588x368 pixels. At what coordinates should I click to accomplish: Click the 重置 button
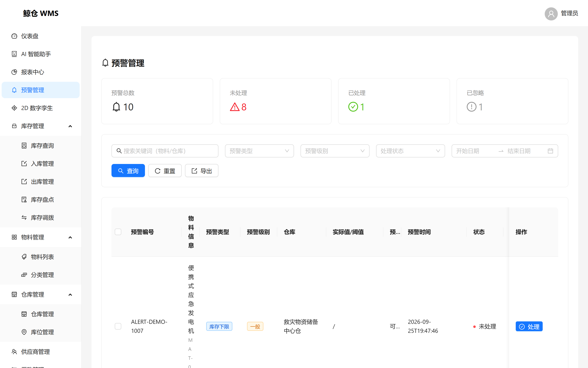(165, 171)
